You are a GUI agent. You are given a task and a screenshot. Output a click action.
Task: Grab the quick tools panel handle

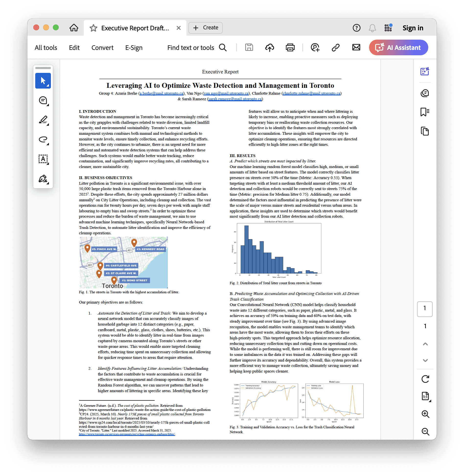43,68
